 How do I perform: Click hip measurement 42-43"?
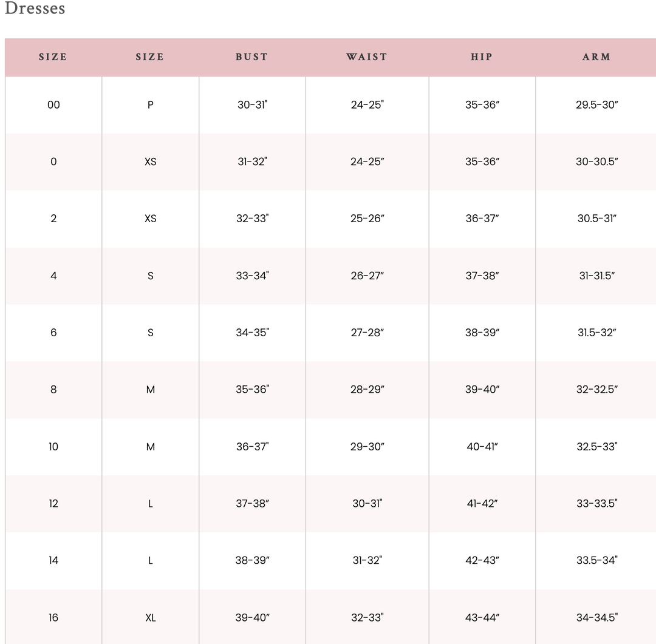[x=482, y=561]
